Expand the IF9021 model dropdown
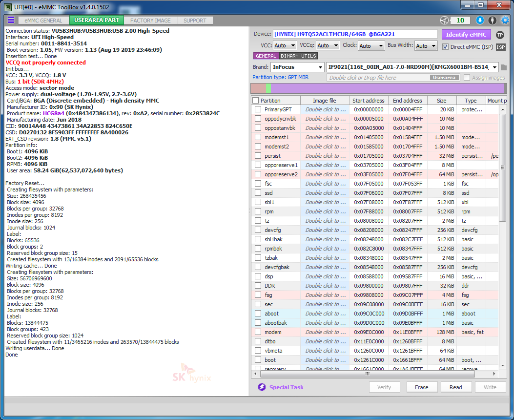 coord(412,67)
